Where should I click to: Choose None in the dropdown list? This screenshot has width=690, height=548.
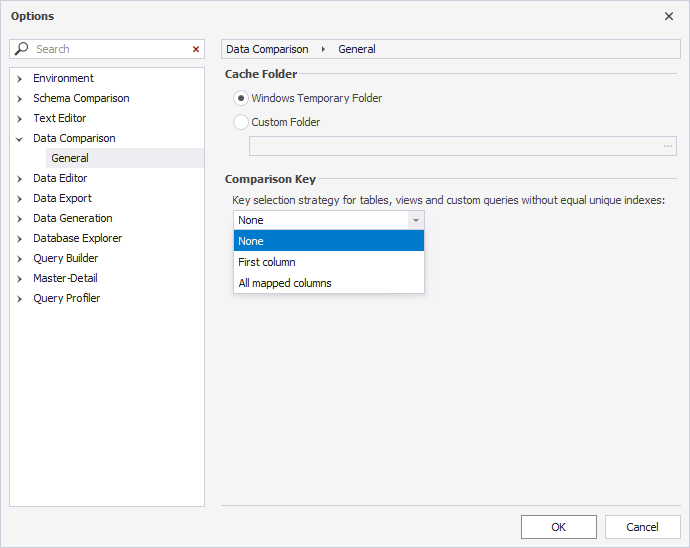tap(329, 241)
